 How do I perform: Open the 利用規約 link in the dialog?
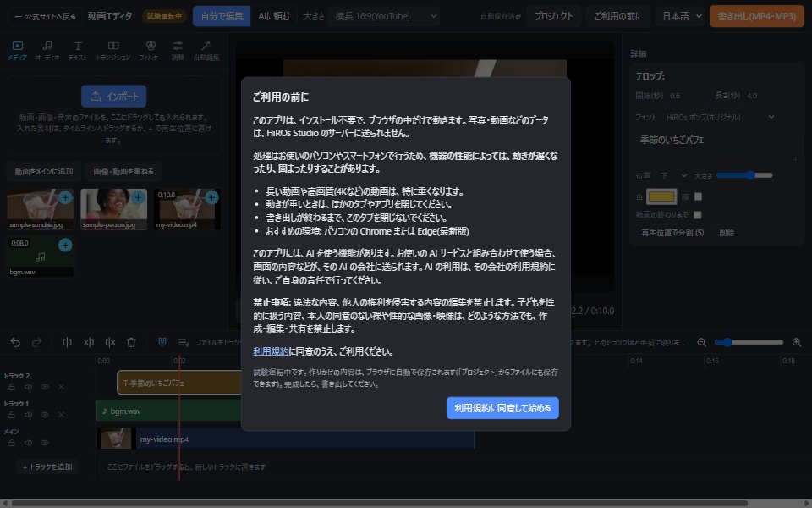pyautogui.click(x=271, y=351)
